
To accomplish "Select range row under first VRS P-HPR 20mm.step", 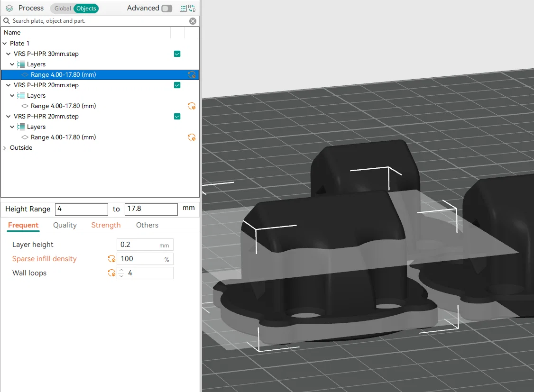I will [100, 106].
